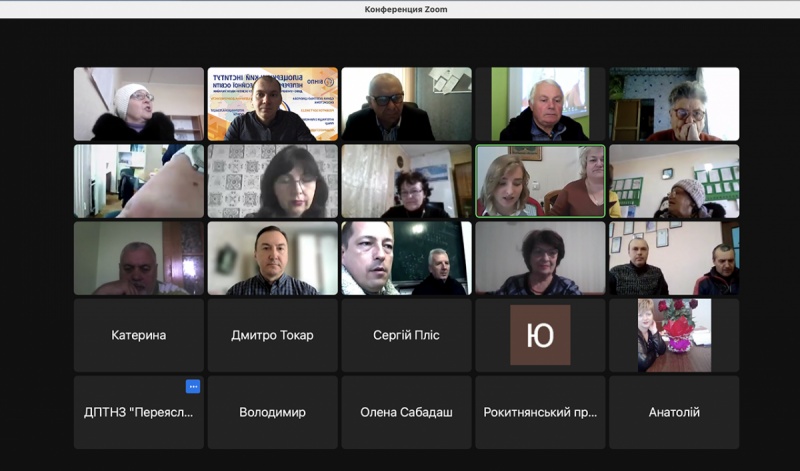Select the video with patterned wallpaper background
The width and height of the screenshot is (800, 471).
[x=272, y=181]
